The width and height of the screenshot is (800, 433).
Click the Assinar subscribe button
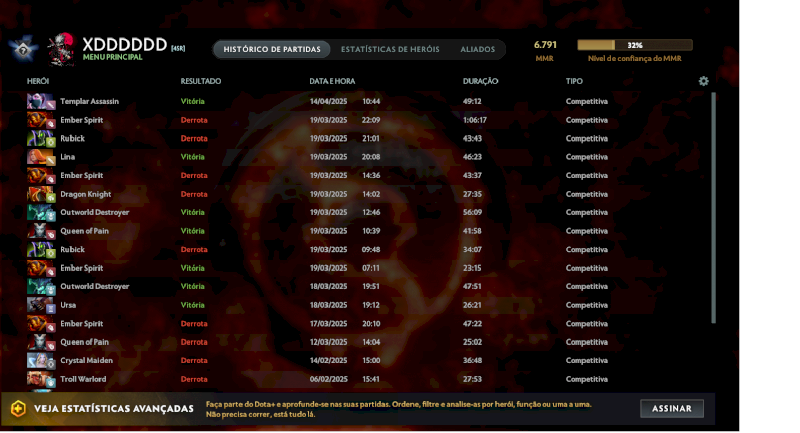672,409
